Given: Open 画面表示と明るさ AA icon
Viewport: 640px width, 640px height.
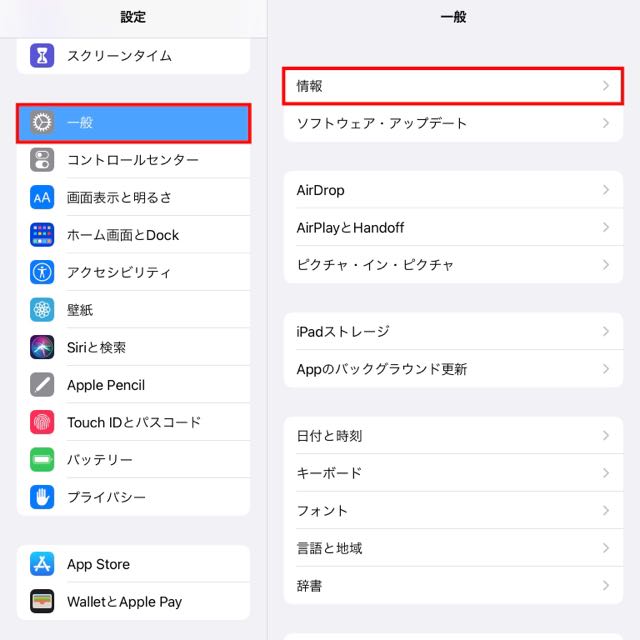Looking at the screenshot, I should pos(42,197).
